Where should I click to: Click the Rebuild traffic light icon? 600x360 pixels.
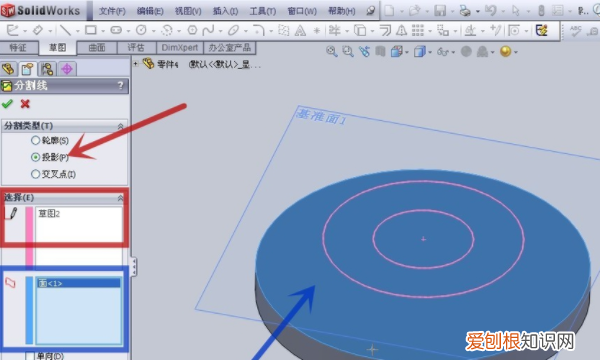(541, 11)
